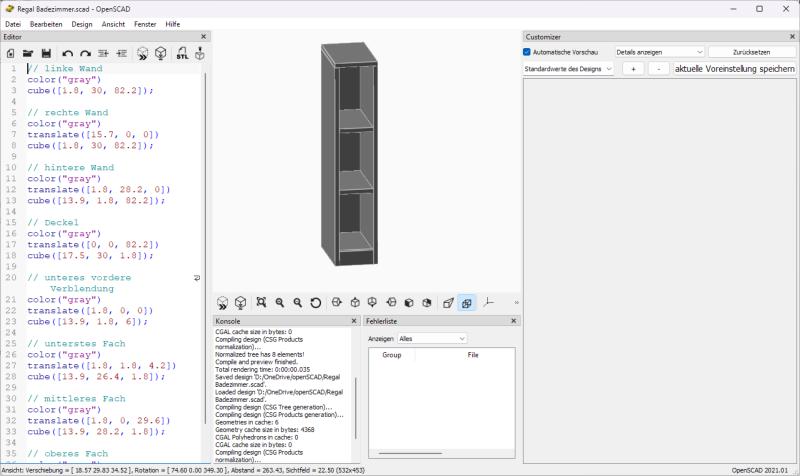Switch to the Front view
Screen dimensions: 800x476
coord(409,303)
